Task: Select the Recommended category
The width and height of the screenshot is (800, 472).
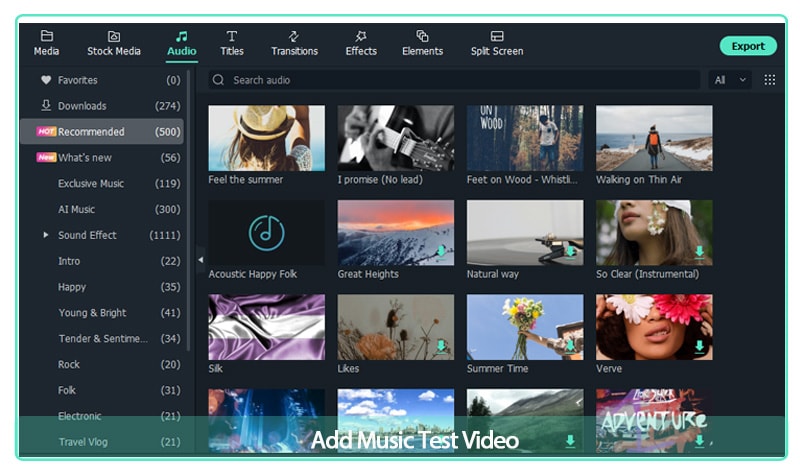Action: click(102, 132)
